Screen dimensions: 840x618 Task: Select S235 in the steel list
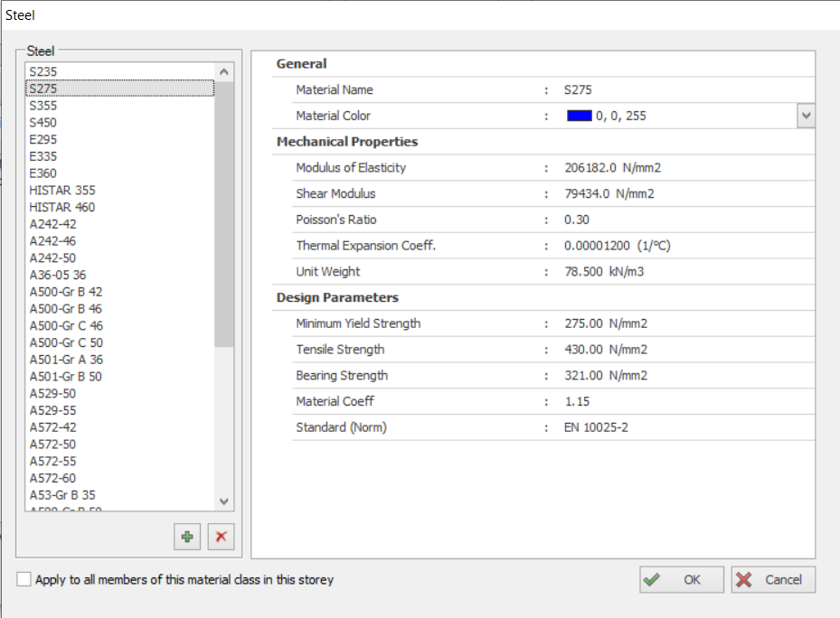click(44, 71)
